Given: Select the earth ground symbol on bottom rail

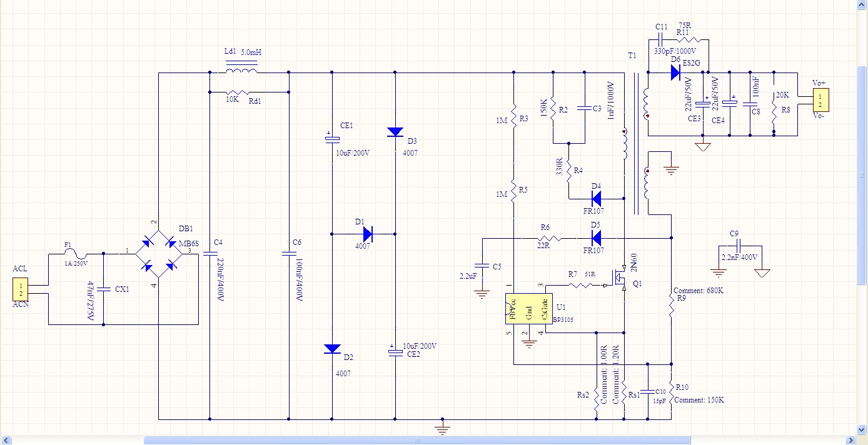Looking at the screenshot, I should coord(442,428).
